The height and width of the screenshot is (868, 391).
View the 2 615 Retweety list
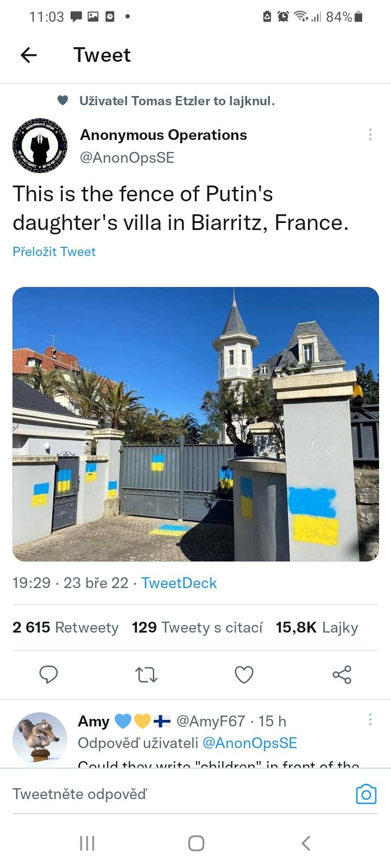66,628
